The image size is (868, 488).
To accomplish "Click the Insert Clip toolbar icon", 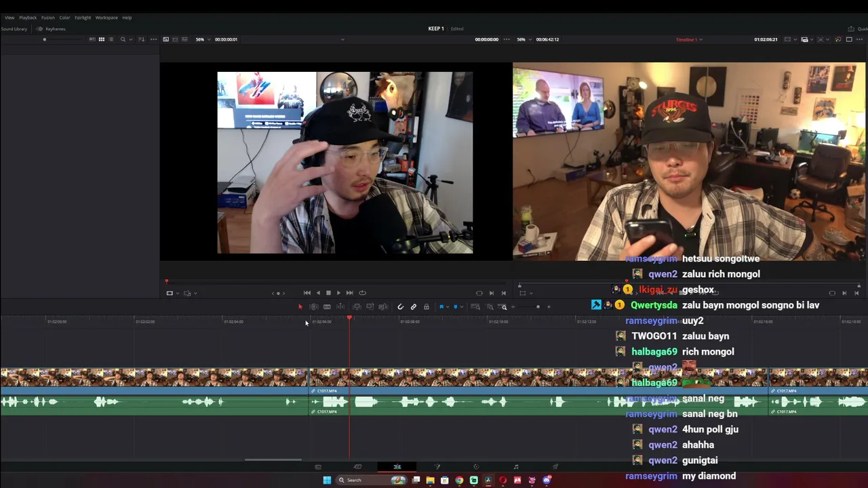I will (x=357, y=307).
